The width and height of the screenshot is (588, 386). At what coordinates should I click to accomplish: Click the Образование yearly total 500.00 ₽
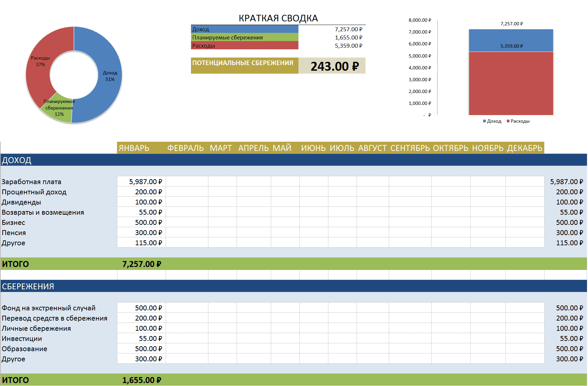(x=569, y=349)
